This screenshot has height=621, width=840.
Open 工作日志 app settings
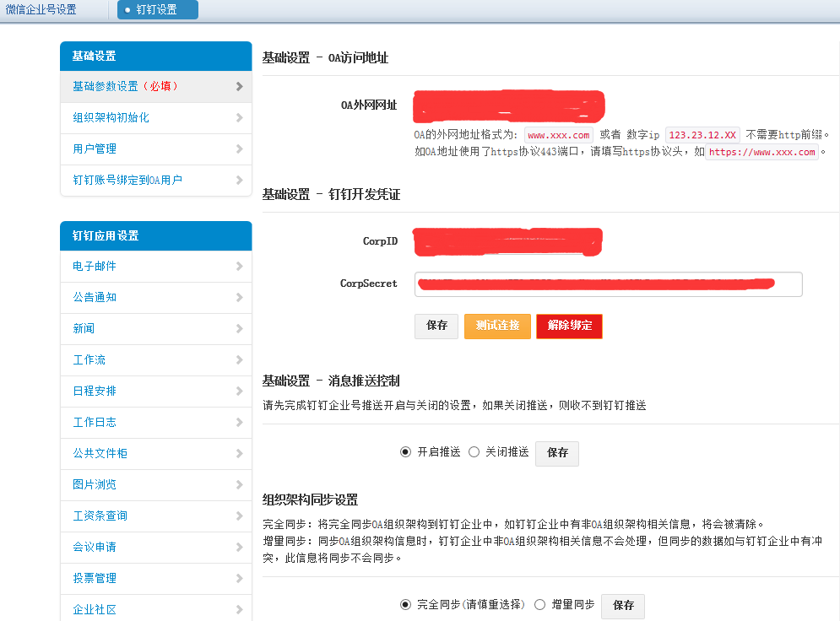point(156,422)
